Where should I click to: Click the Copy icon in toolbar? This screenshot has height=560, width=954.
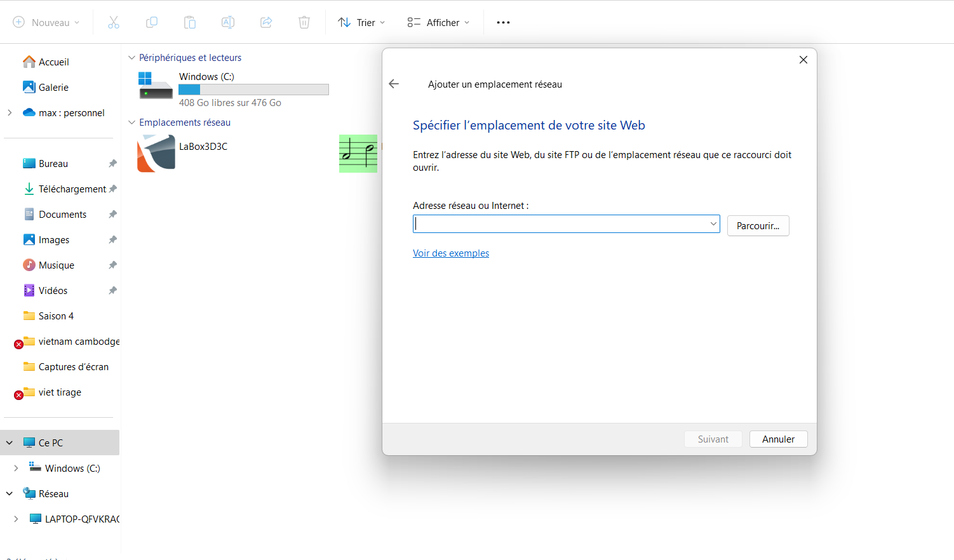pyautogui.click(x=152, y=23)
